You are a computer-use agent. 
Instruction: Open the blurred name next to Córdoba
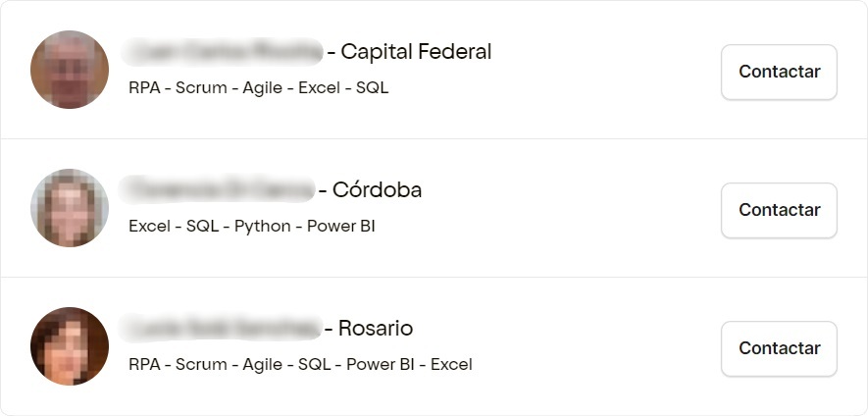pyautogui.click(x=218, y=189)
